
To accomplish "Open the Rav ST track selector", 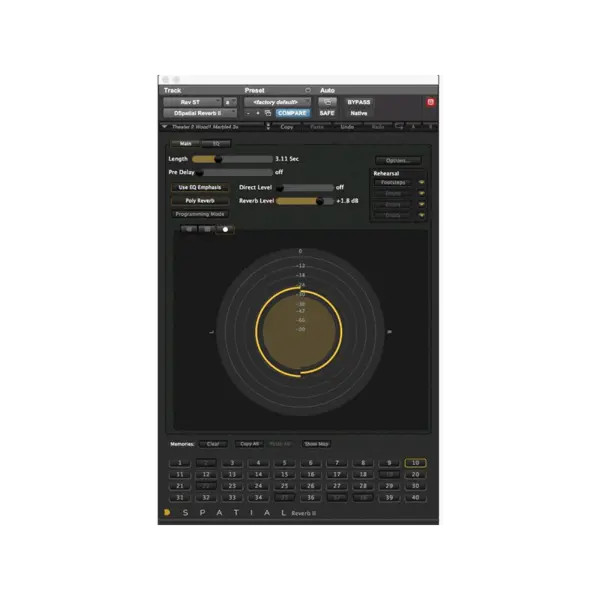I will point(192,102).
